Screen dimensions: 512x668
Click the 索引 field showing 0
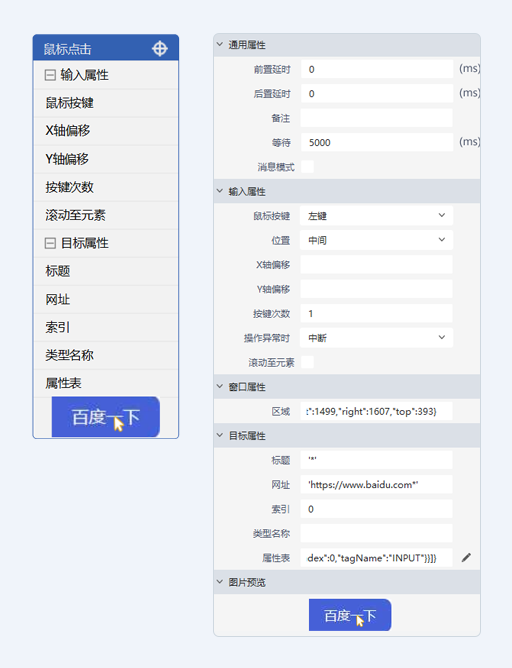[377, 509]
